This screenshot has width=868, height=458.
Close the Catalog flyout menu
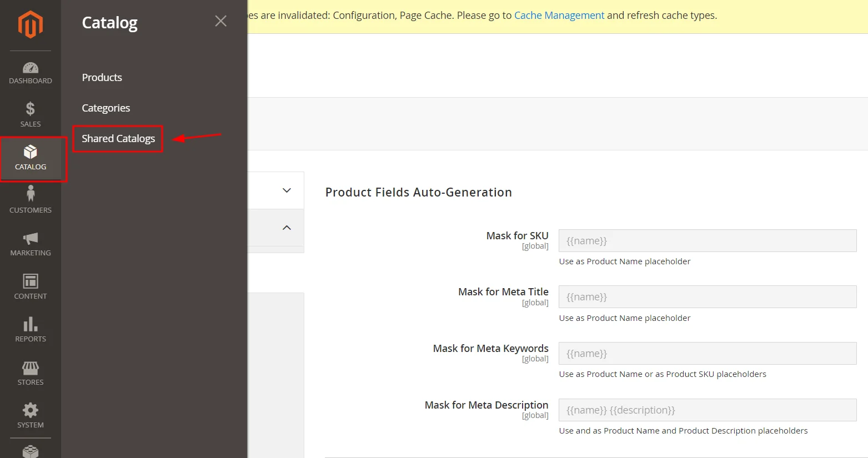pyautogui.click(x=220, y=21)
